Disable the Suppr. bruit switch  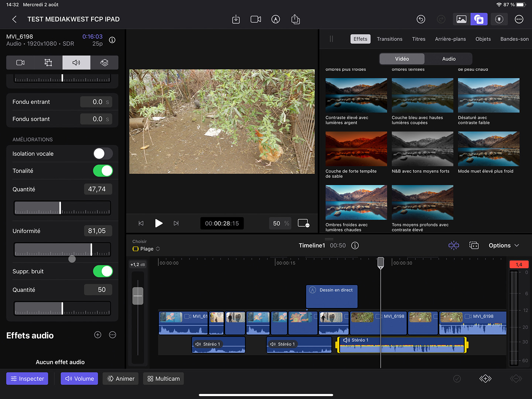tap(103, 271)
